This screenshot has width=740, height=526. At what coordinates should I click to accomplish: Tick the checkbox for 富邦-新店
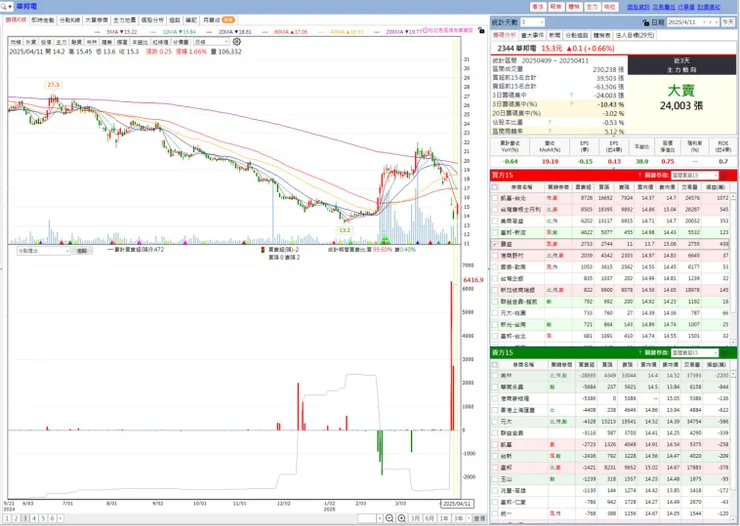[x=495, y=233]
